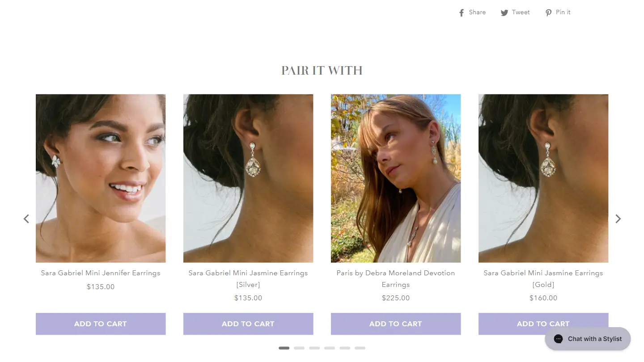Jump to second carousel page dot
This screenshot has height=362, width=644.
pos(299,348)
